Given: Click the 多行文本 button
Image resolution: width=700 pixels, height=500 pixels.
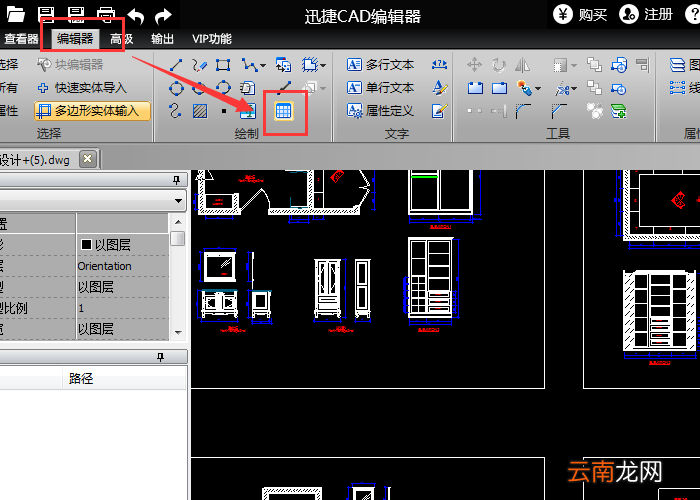Looking at the screenshot, I should 380,65.
